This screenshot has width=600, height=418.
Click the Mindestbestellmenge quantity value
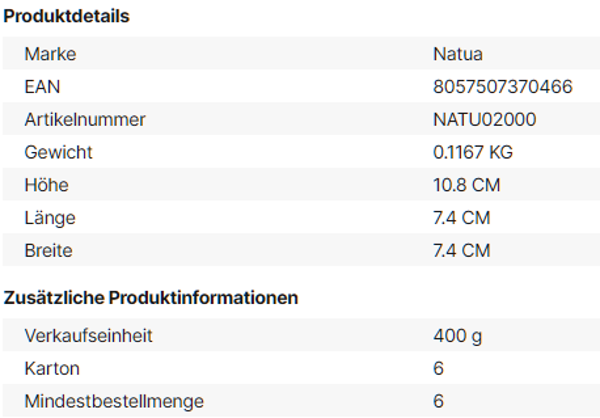[x=438, y=401]
